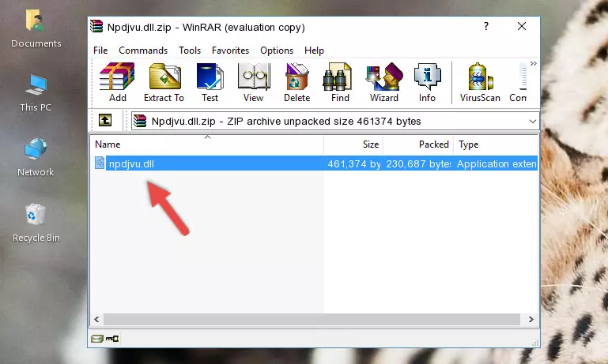Click the question mark help button
This screenshot has height=364, width=608.
coord(486,26)
